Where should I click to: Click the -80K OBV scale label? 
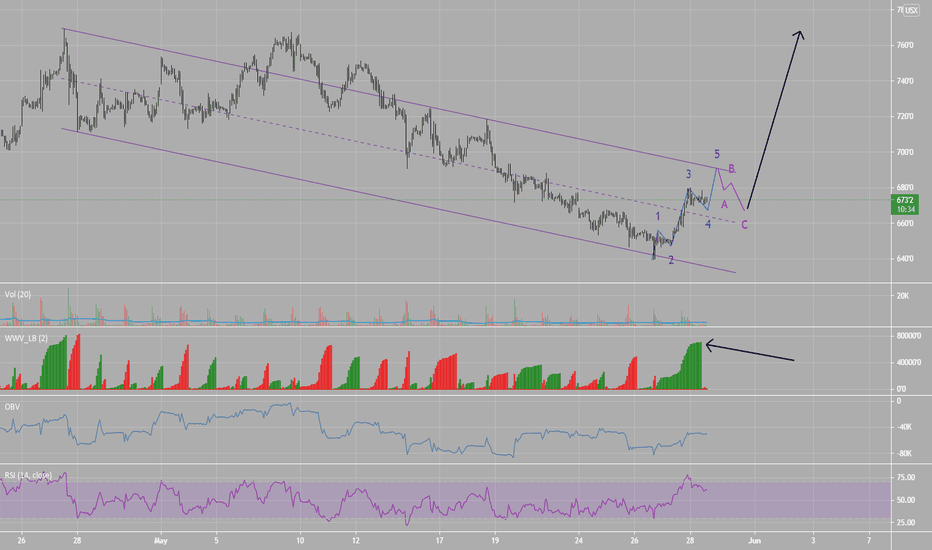coord(903,454)
